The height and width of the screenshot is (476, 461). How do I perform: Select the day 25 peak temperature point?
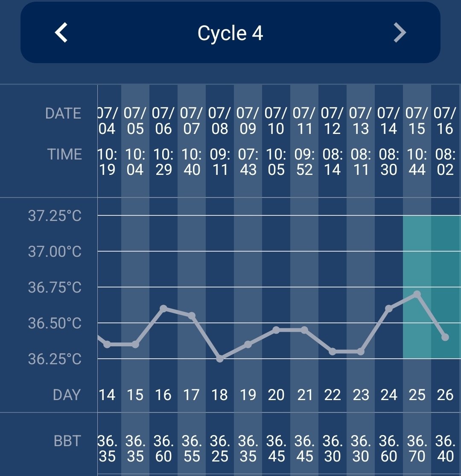coord(417,294)
